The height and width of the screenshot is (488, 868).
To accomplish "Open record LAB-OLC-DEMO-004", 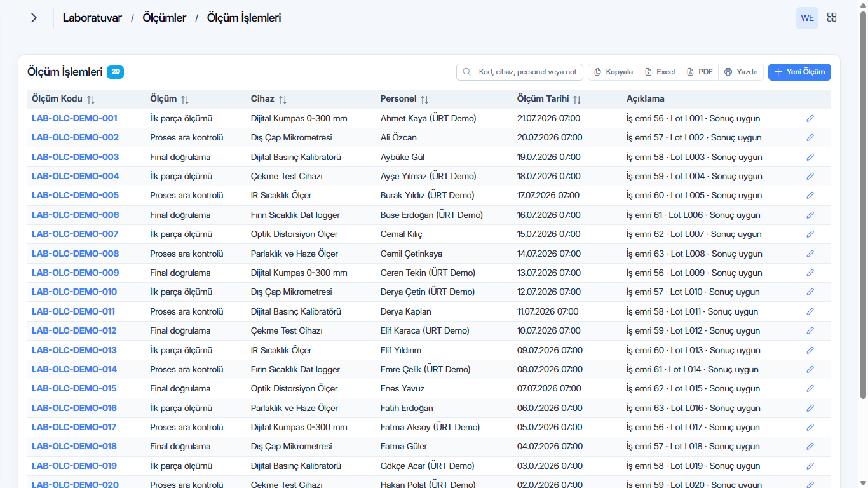I will click(75, 176).
